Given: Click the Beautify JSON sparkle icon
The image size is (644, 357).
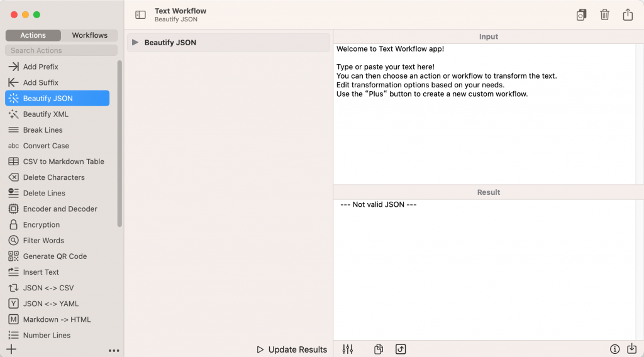Looking at the screenshot, I should point(14,98).
